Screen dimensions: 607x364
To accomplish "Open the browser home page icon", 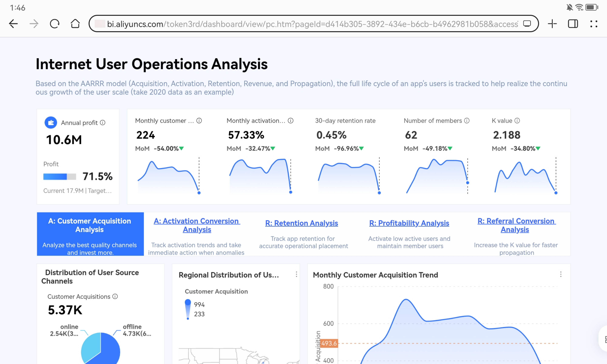I will coord(75,24).
